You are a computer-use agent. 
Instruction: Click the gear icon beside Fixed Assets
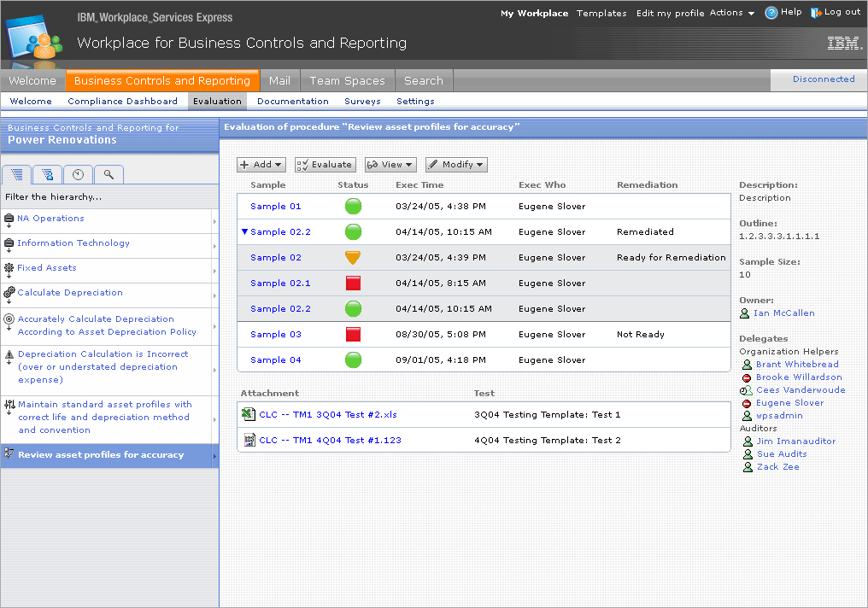(7, 267)
